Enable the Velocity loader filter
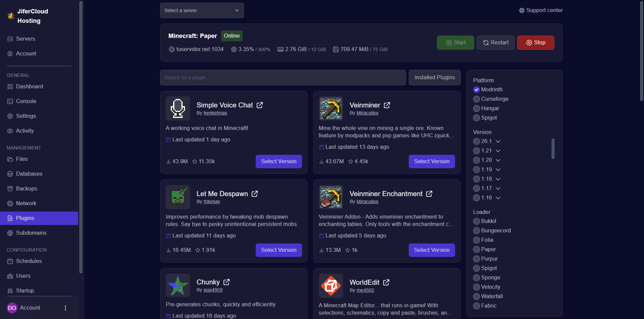The image size is (644, 319). pyautogui.click(x=477, y=287)
